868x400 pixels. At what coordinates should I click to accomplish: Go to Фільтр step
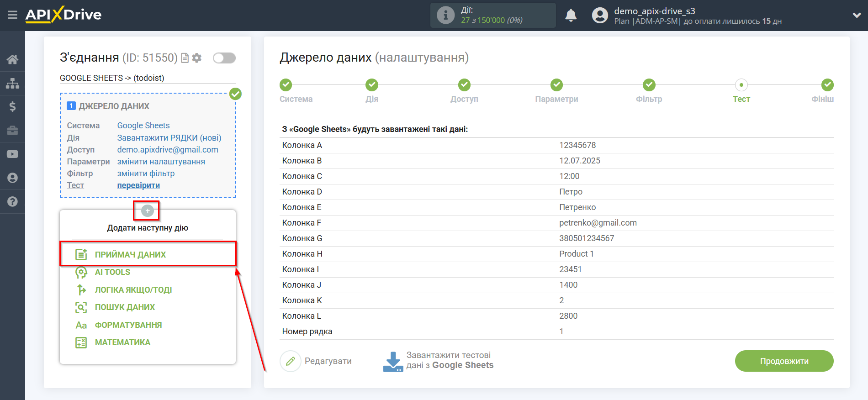pos(649,85)
